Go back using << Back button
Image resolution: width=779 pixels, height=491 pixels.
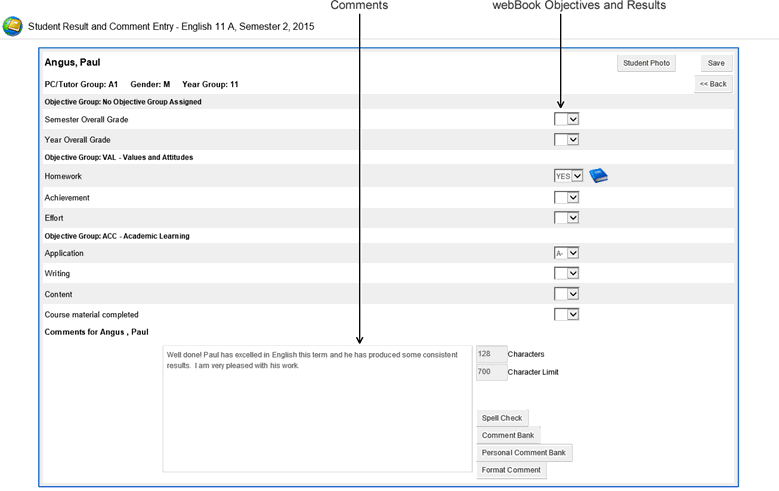[x=713, y=84]
